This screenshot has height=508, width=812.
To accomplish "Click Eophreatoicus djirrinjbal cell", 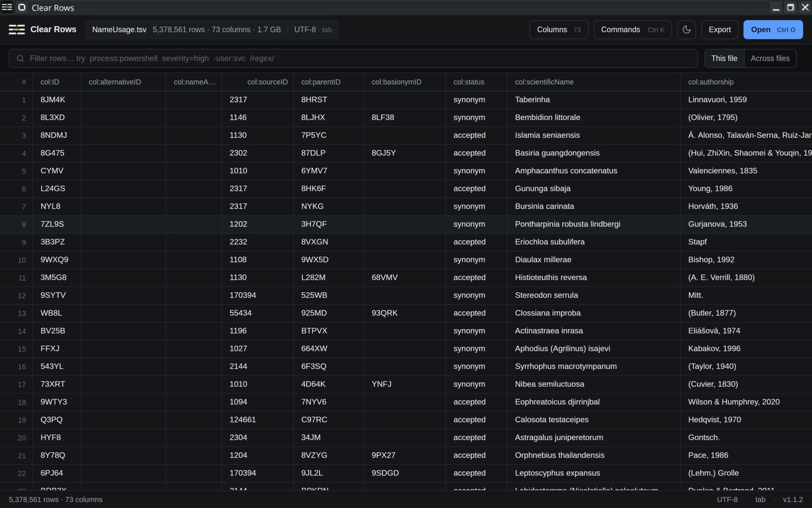I will tap(593, 402).
